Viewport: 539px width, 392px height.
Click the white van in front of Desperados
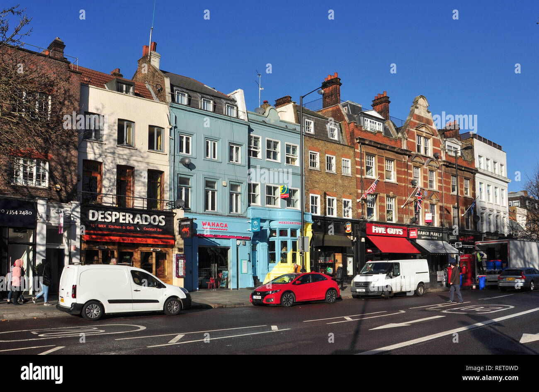[123, 291]
